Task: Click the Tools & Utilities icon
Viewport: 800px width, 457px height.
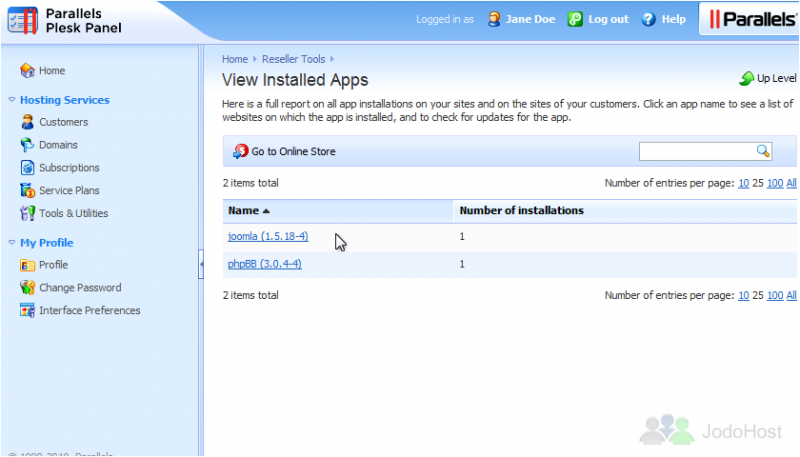Action: pos(27,213)
